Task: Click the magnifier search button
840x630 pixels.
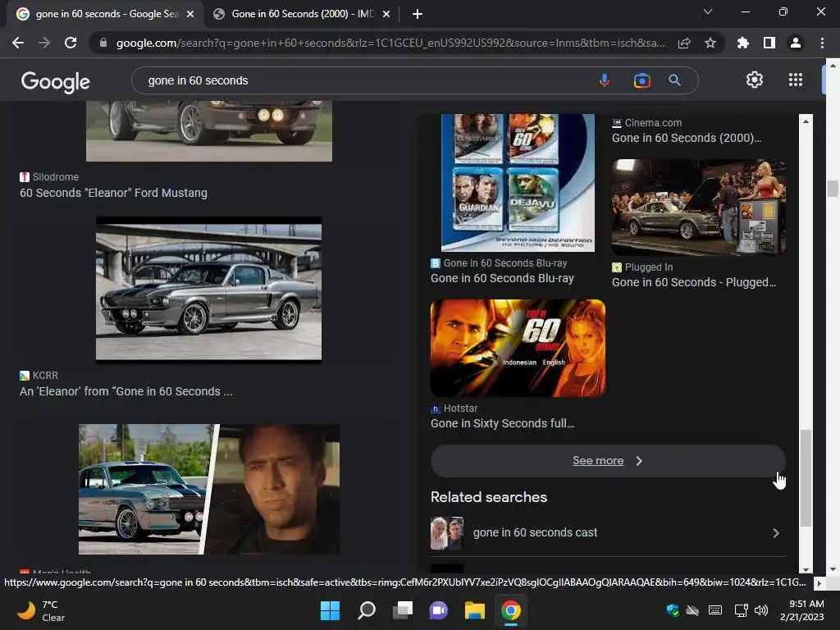Action: tap(675, 80)
